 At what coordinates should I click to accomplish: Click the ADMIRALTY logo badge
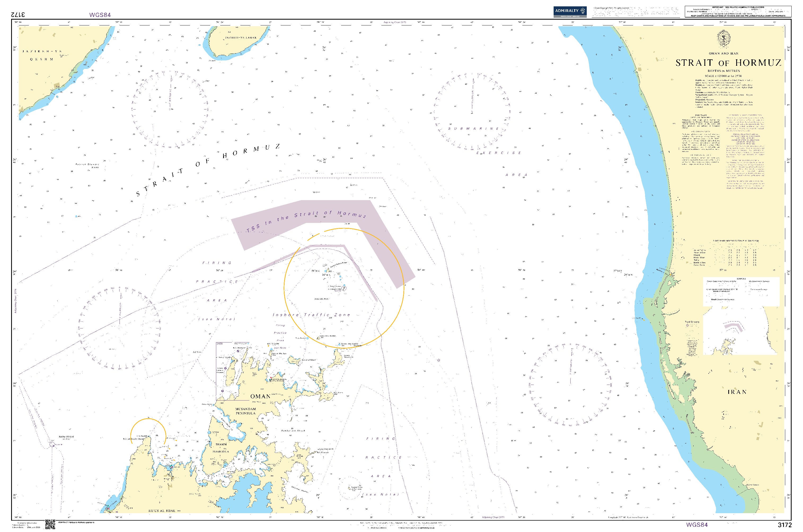[570, 12]
